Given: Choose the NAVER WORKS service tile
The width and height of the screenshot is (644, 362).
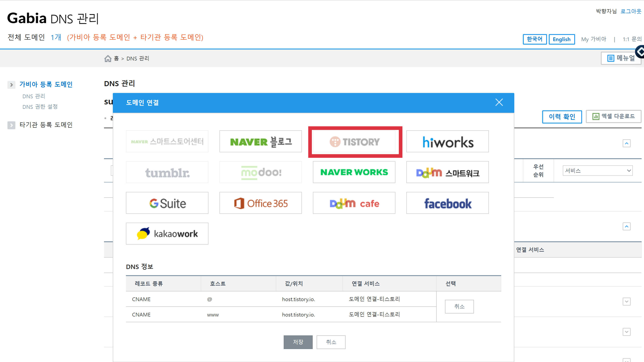Looking at the screenshot, I should pos(354,172).
